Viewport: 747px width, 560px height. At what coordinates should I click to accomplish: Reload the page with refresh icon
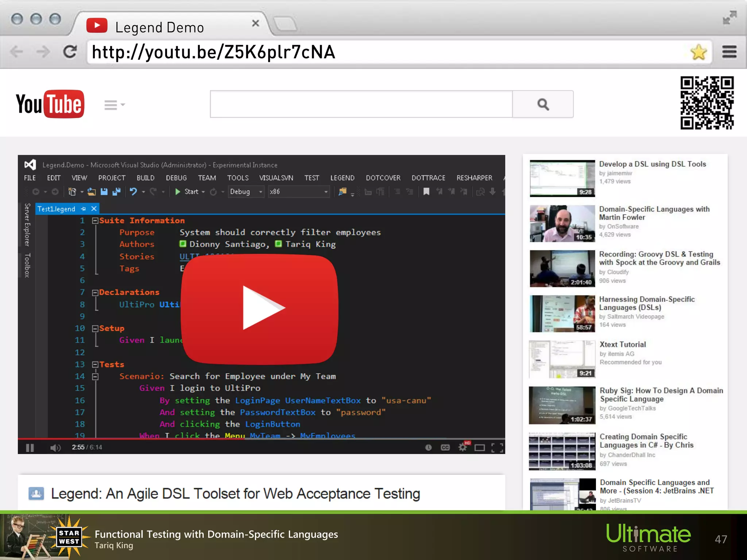(x=70, y=52)
